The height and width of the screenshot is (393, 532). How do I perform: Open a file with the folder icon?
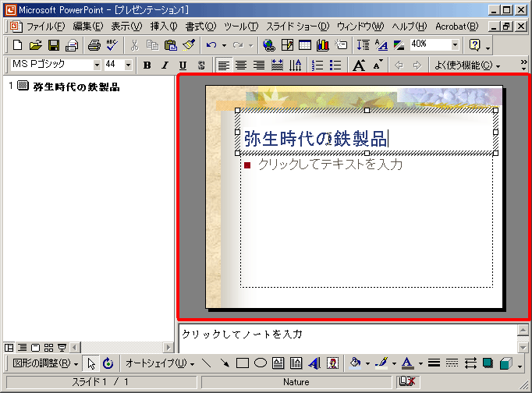coord(35,44)
